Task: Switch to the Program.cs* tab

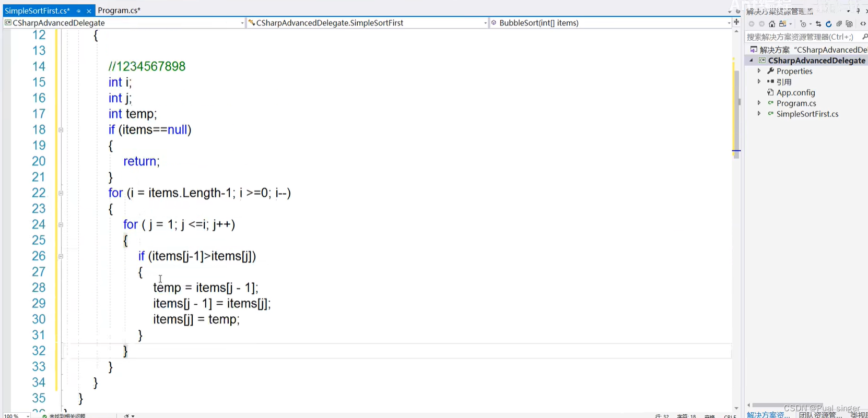Action: [119, 10]
